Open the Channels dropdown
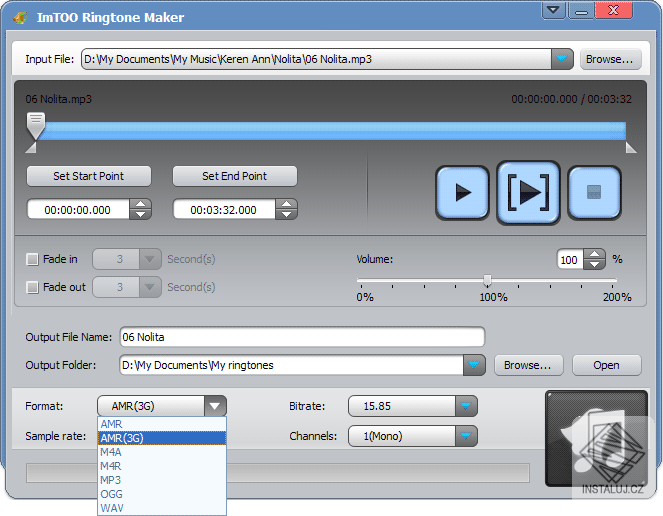The height and width of the screenshot is (516, 663). click(466, 436)
